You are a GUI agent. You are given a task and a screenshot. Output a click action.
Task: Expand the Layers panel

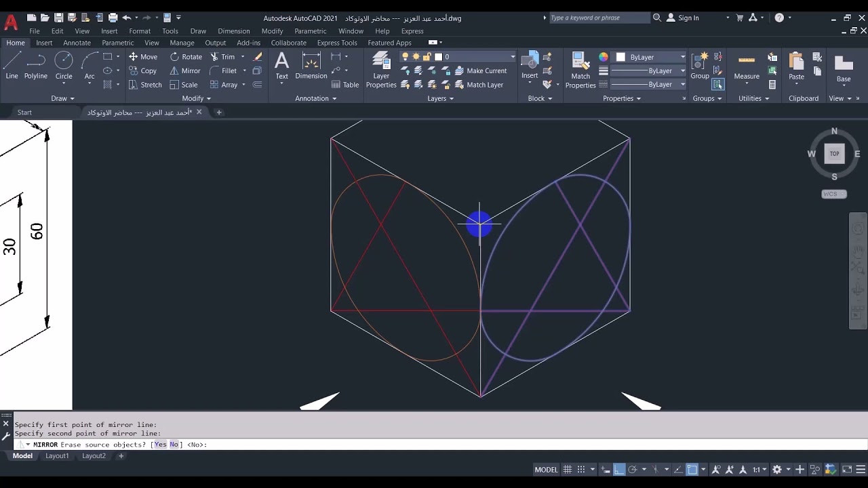pos(441,98)
